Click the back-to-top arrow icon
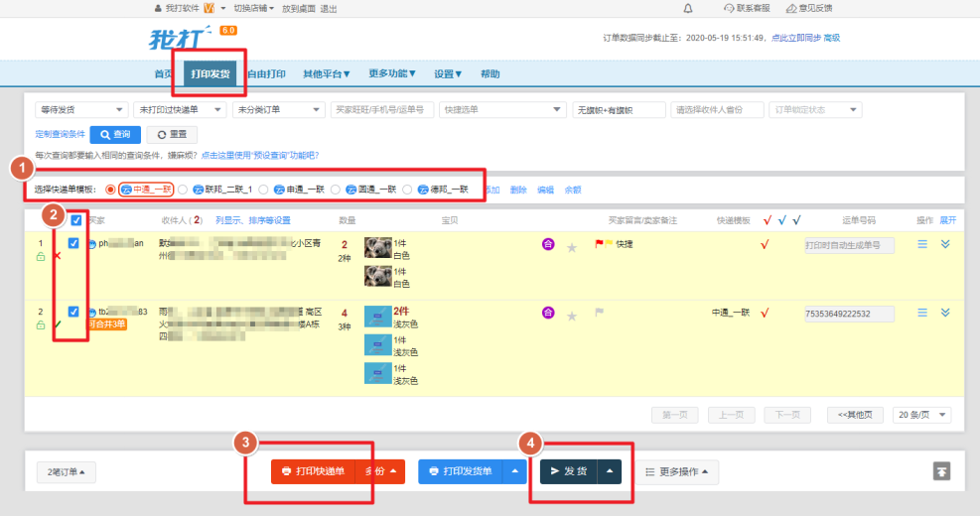Screen dimensions: 980x516 coord(942,471)
